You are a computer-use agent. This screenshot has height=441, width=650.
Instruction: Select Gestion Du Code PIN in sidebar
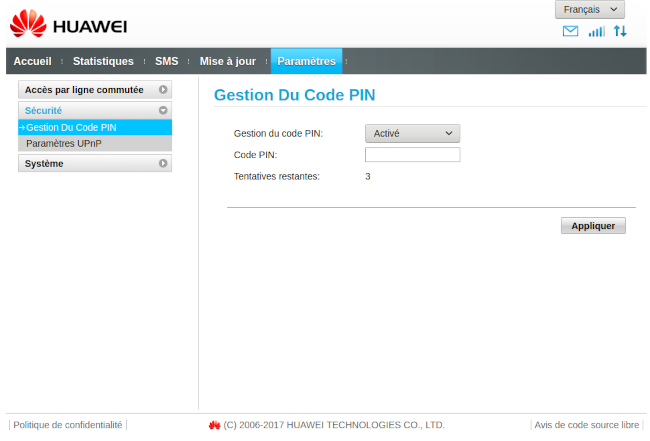[x=72, y=127]
